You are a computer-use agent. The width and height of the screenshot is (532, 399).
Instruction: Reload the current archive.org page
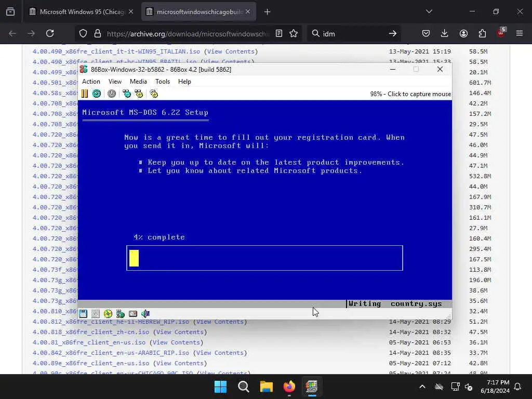tap(50, 33)
